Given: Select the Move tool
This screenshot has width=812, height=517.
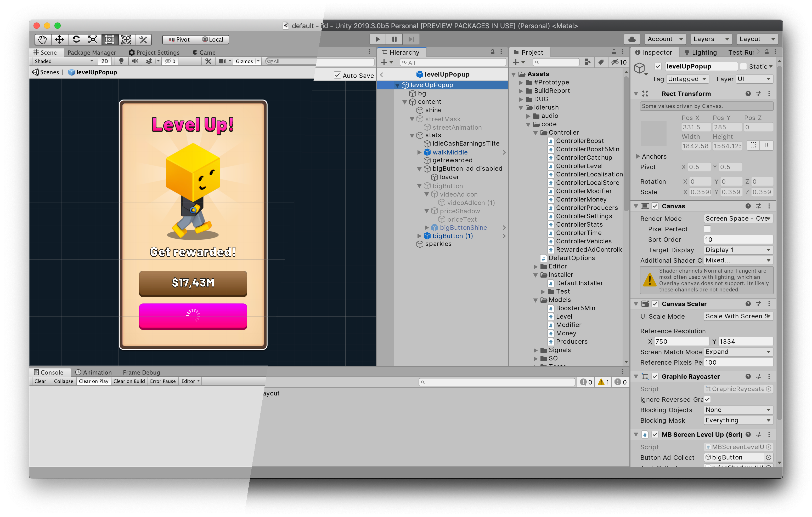Looking at the screenshot, I should point(59,39).
